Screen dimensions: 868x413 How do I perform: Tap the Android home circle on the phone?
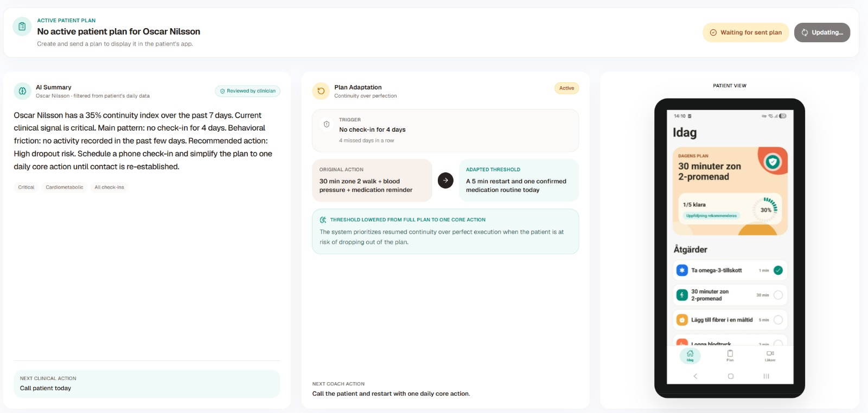click(x=731, y=376)
